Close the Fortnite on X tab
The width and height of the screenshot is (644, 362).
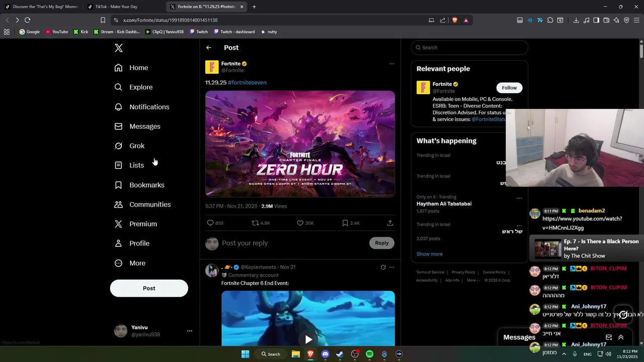pos(242,7)
